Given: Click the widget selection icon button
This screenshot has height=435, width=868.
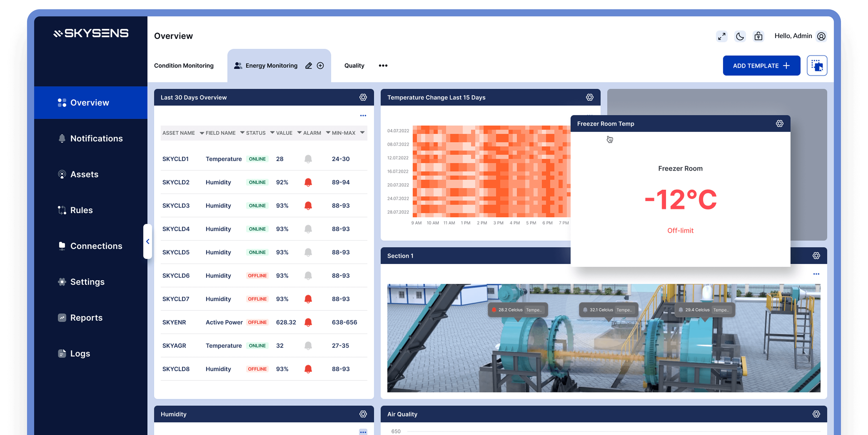Looking at the screenshot, I should click(x=817, y=65).
